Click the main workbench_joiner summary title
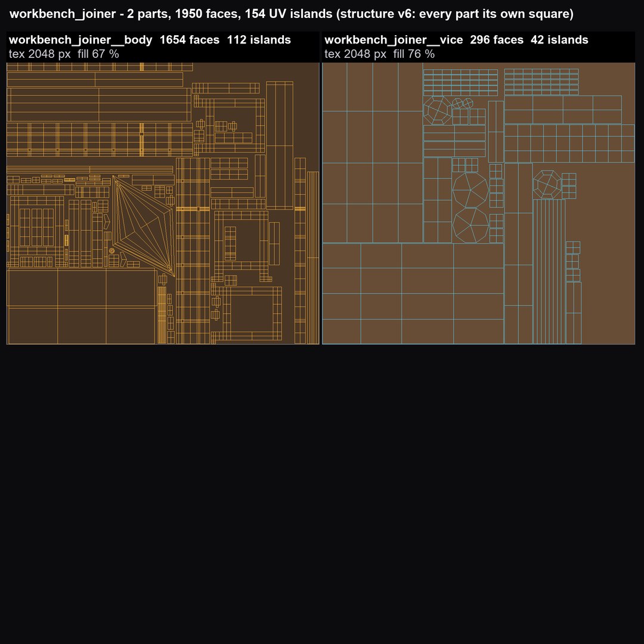Viewport: 644px width, 644px height. [x=291, y=14]
